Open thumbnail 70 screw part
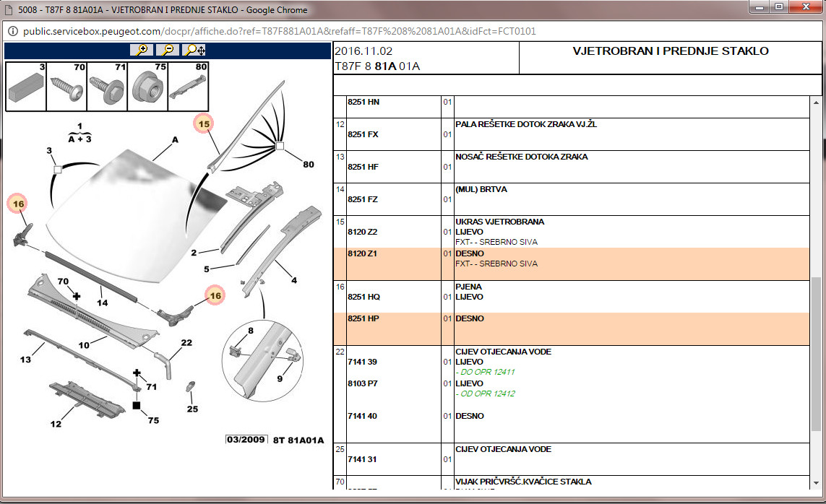The height and width of the screenshot is (504, 826). (x=67, y=86)
